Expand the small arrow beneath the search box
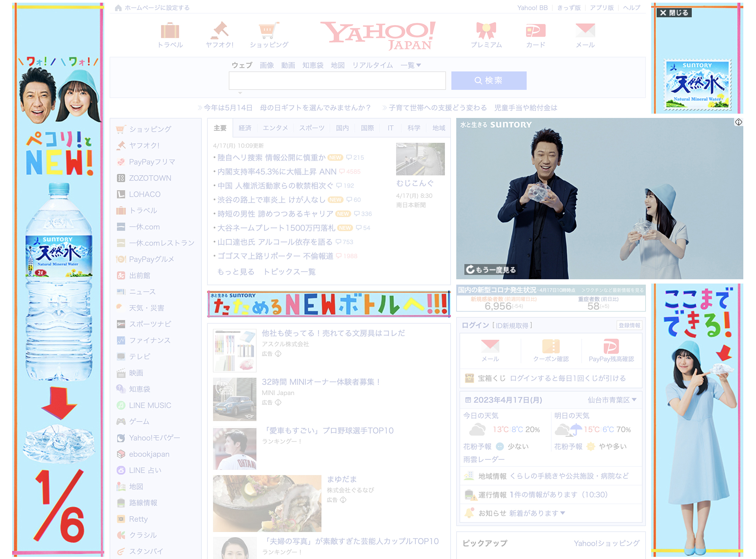The height and width of the screenshot is (559, 756). [x=240, y=93]
